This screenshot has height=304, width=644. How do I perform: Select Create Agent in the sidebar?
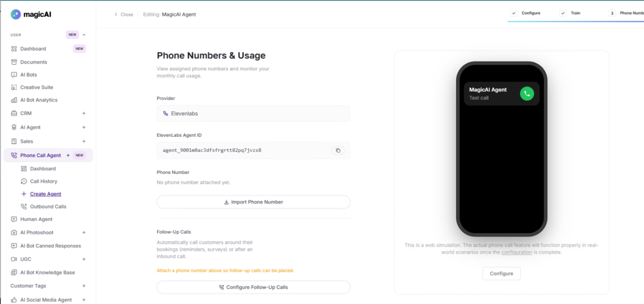click(x=45, y=194)
